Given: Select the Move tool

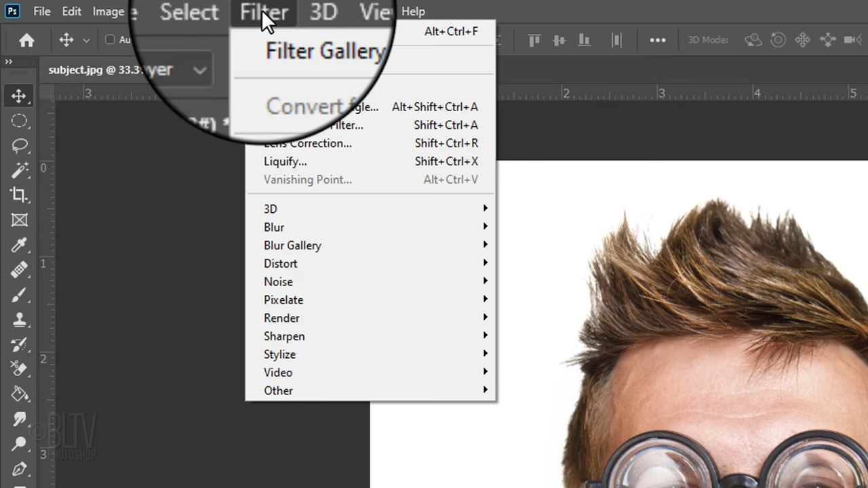Looking at the screenshot, I should (x=18, y=96).
